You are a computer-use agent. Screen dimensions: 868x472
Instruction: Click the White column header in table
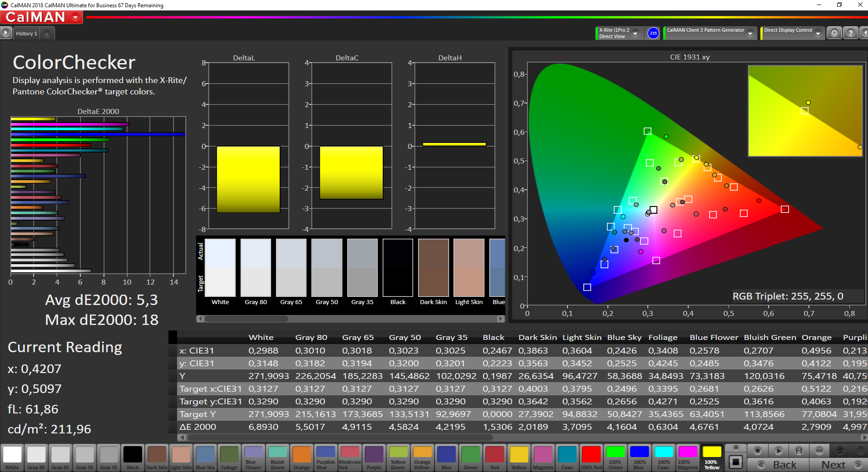coord(261,337)
